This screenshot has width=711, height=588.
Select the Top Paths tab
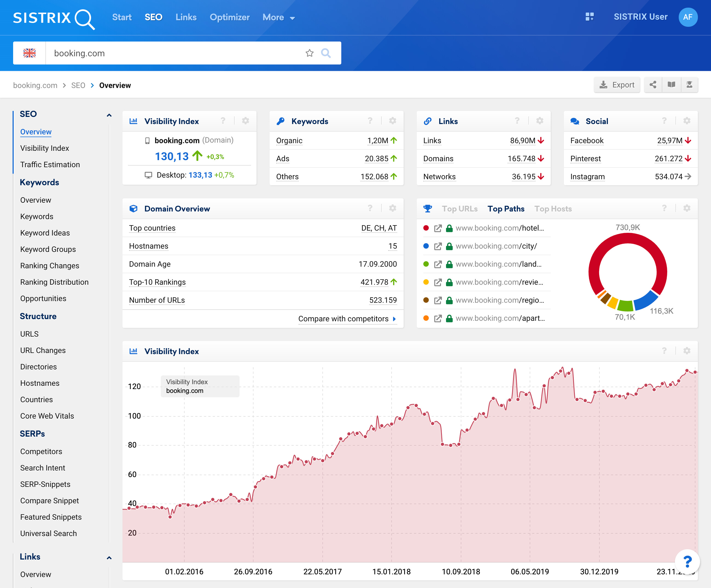[x=506, y=209]
